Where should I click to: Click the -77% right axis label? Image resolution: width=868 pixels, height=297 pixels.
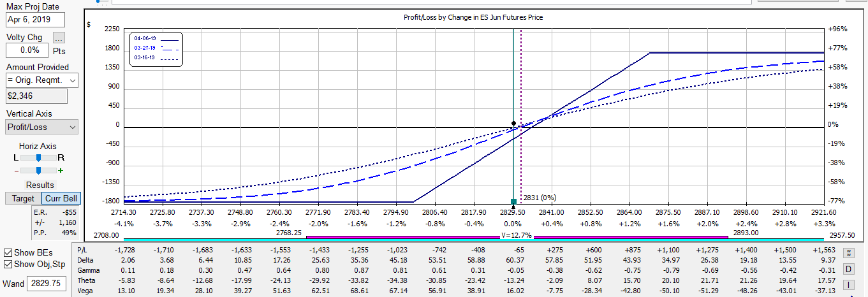point(837,201)
